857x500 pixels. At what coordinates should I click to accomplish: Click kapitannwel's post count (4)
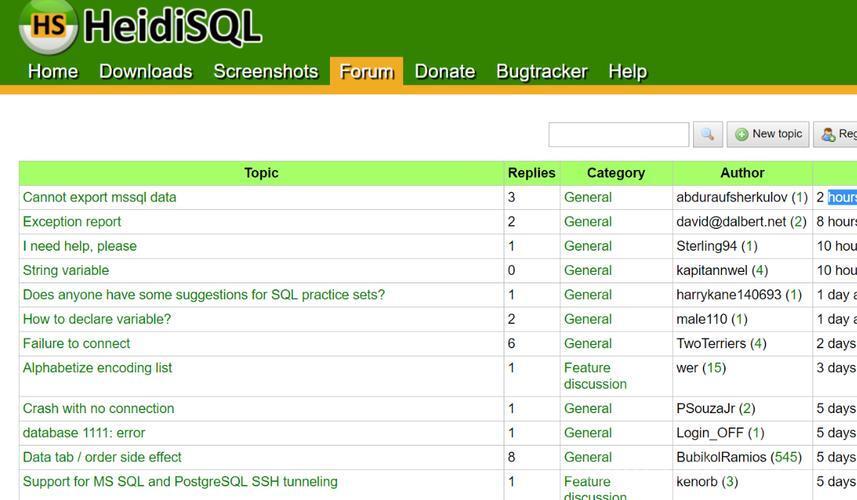(760, 270)
